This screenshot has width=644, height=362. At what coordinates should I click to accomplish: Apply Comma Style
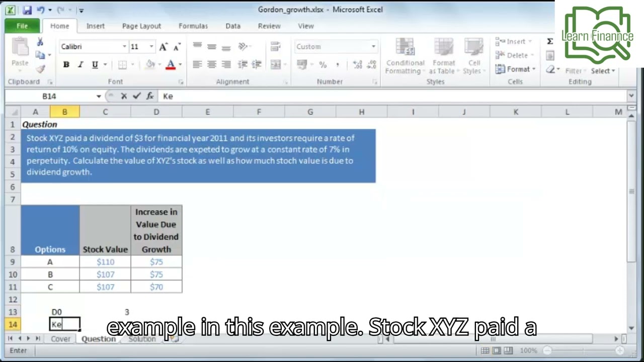337,64
